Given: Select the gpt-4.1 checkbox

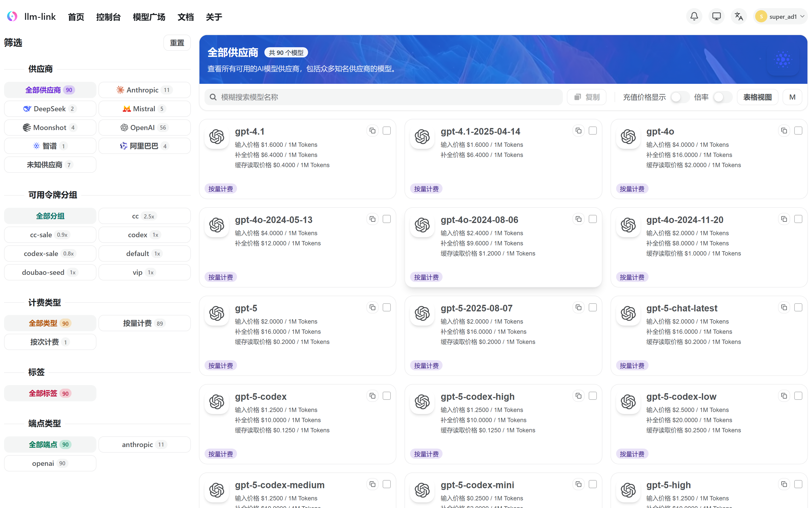Looking at the screenshot, I should [x=386, y=131].
